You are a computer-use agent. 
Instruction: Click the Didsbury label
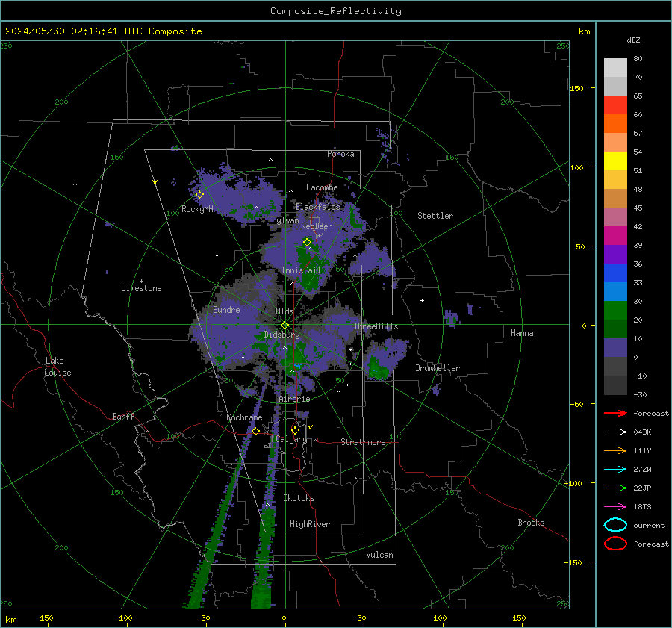(282, 335)
